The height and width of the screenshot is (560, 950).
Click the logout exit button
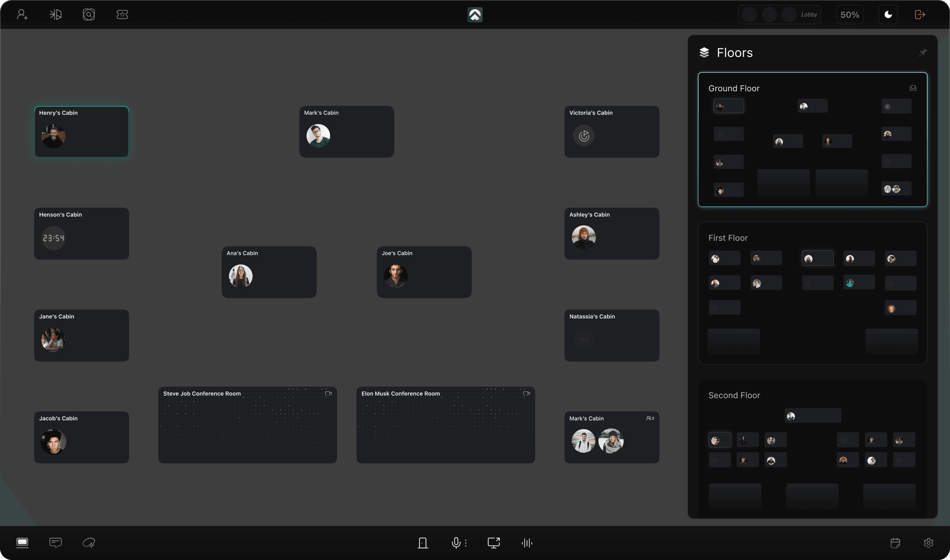point(920,15)
